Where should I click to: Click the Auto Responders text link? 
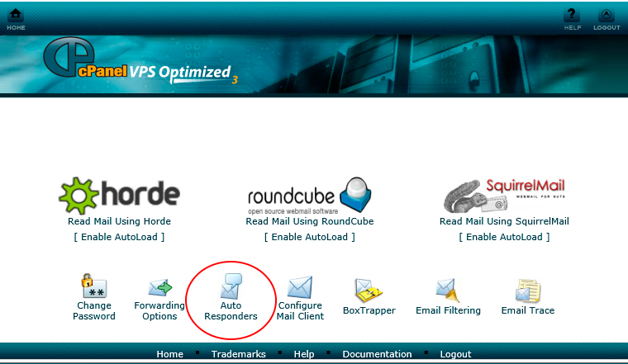click(231, 311)
